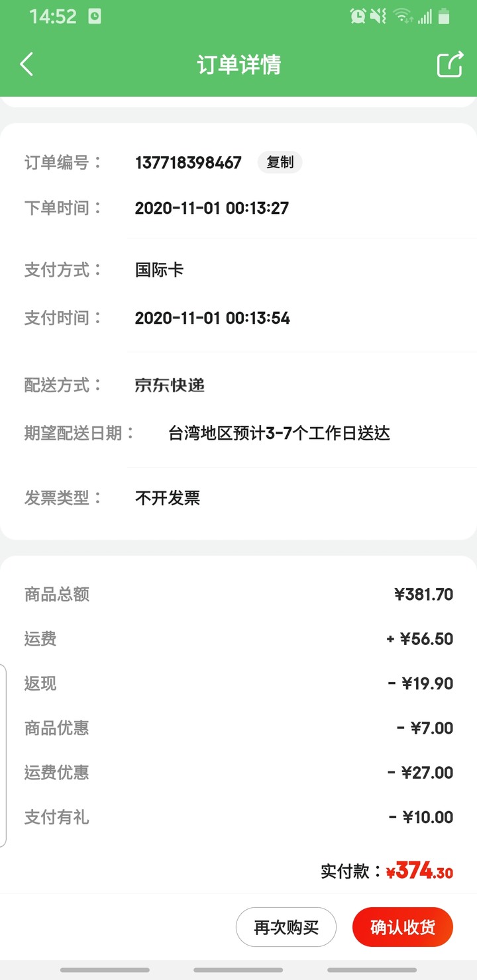Screen dimensions: 477x980
Task: Confirm receipt with 确认收货 button
Action: click(403, 927)
